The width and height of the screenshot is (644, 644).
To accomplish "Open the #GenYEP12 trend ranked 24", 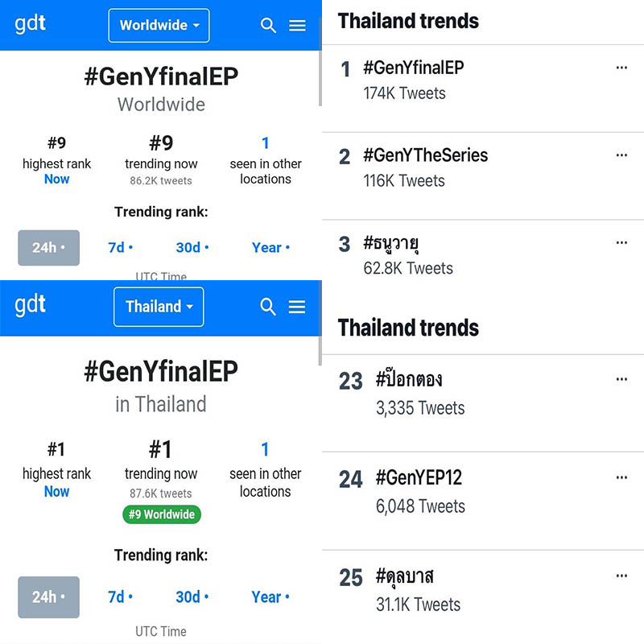I will [419, 478].
